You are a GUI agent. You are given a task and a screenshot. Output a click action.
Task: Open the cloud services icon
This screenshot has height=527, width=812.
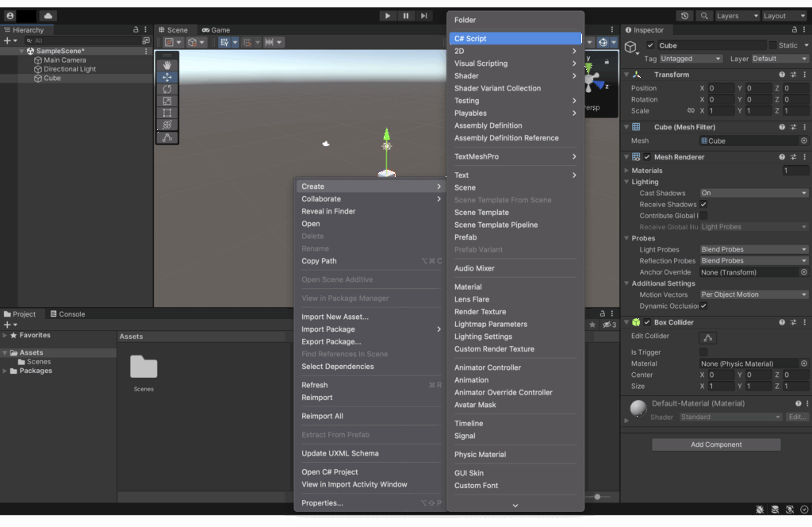(48, 16)
